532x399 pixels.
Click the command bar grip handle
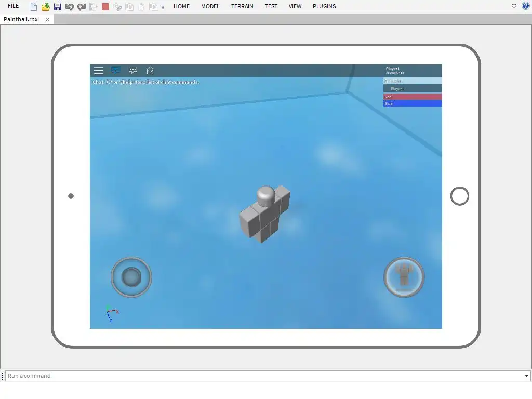3,376
